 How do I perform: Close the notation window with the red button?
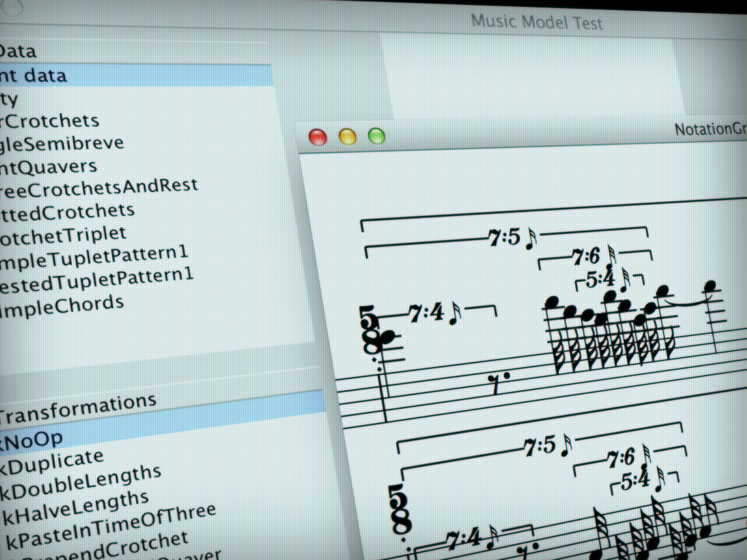point(318,137)
